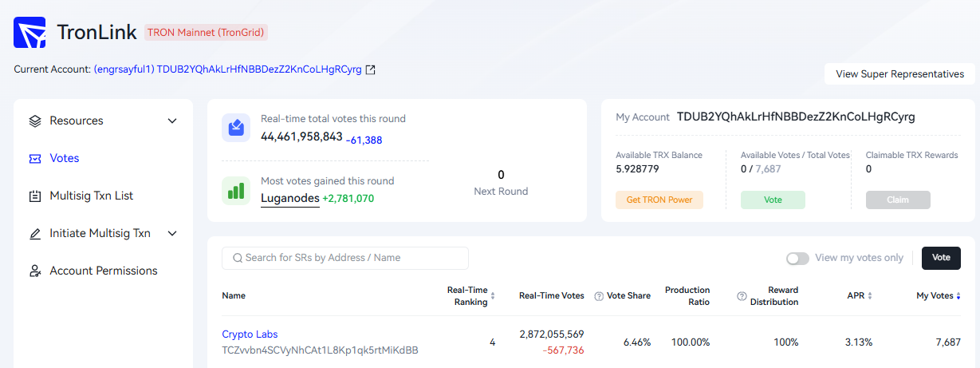
Task: Click the Reward Distribution value 100%
Action: (785, 342)
